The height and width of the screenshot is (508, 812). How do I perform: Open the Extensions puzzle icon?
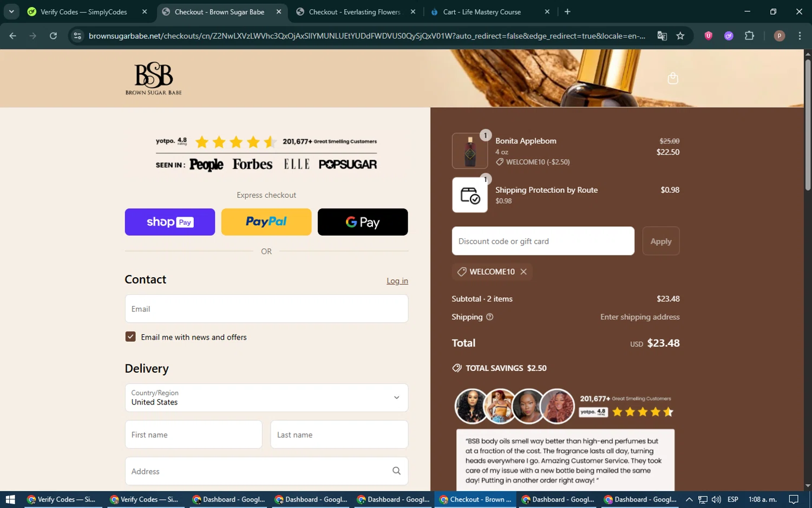[x=749, y=36]
